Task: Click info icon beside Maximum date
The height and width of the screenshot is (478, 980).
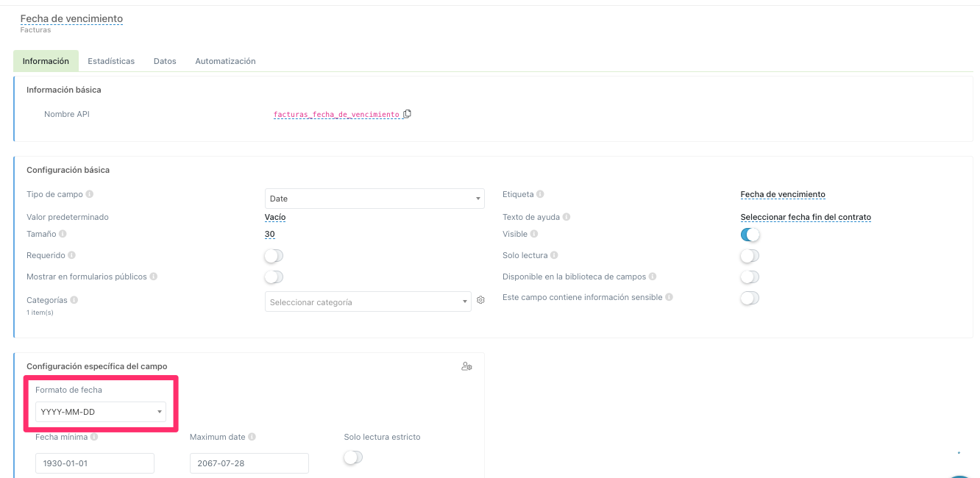Action: (252, 437)
